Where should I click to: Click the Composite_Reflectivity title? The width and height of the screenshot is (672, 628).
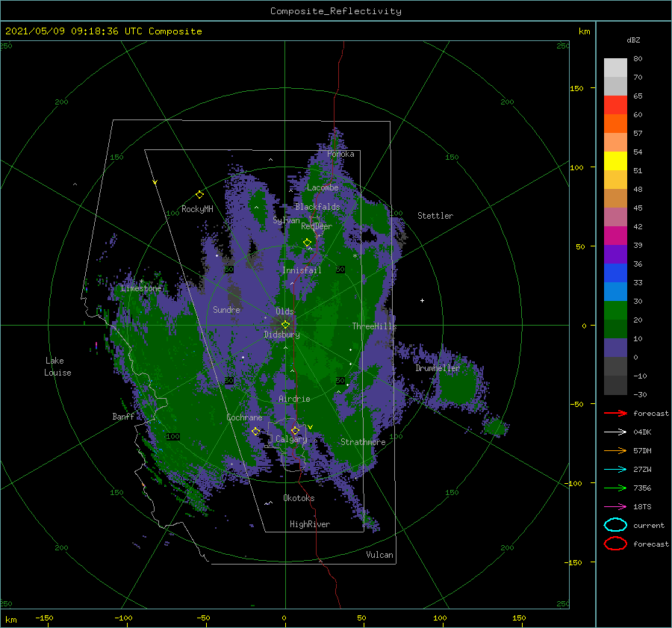tap(335, 11)
